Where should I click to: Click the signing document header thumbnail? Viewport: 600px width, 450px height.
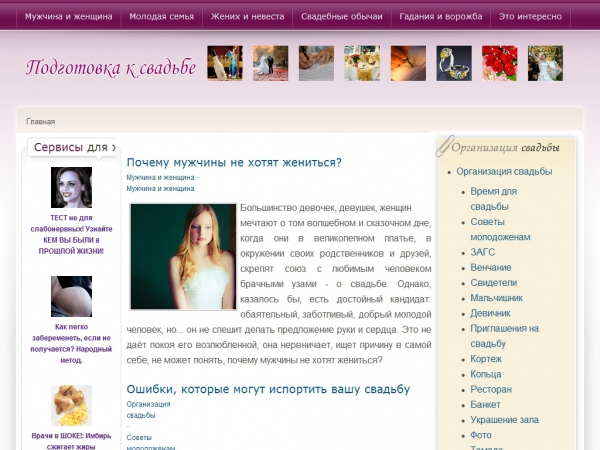tap(316, 63)
